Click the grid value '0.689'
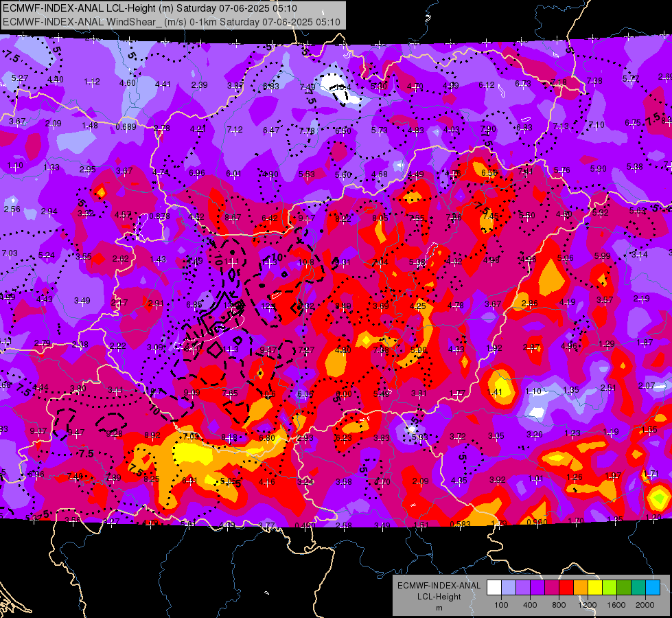 126,127
